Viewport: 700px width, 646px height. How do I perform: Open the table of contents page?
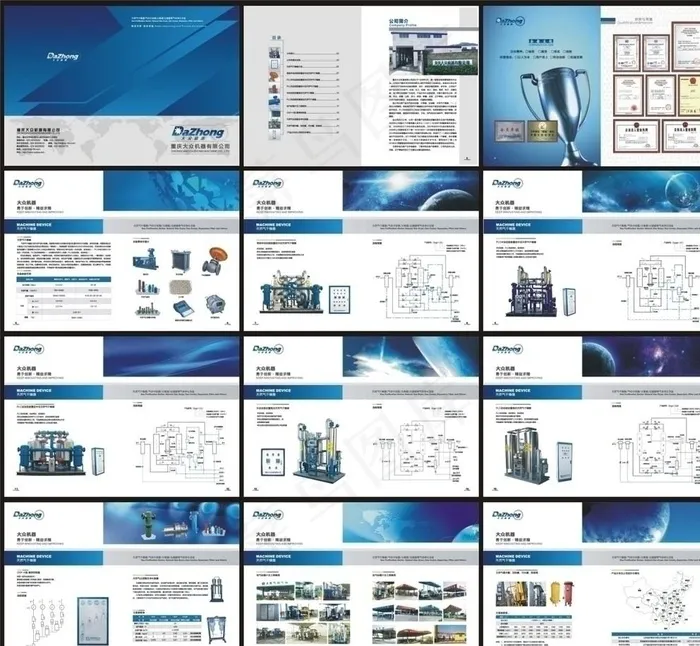(x=300, y=82)
